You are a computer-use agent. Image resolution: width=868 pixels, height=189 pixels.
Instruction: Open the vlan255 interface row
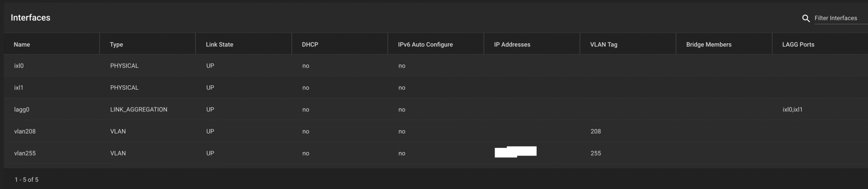coord(25,153)
